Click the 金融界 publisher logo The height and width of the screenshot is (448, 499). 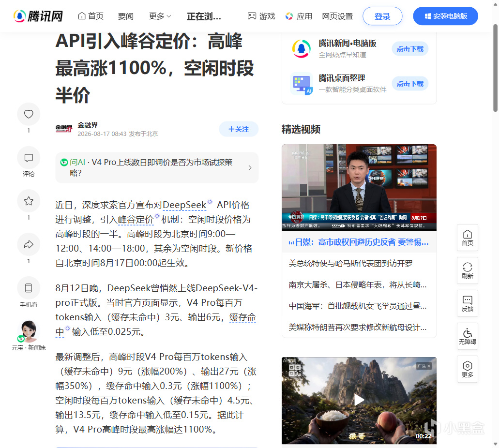(64, 129)
